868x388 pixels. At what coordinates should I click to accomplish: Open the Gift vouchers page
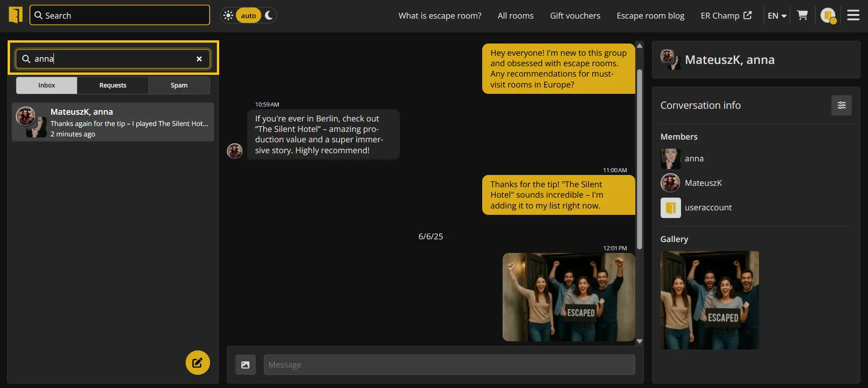click(x=575, y=15)
